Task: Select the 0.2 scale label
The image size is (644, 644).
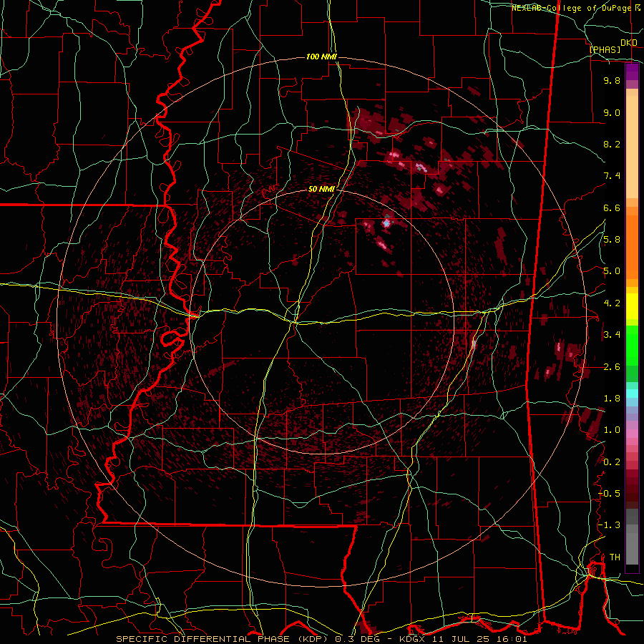Action: click(x=612, y=462)
